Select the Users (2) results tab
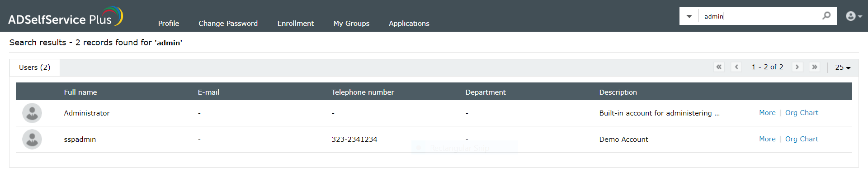The height and width of the screenshot is (188, 868). (35, 67)
